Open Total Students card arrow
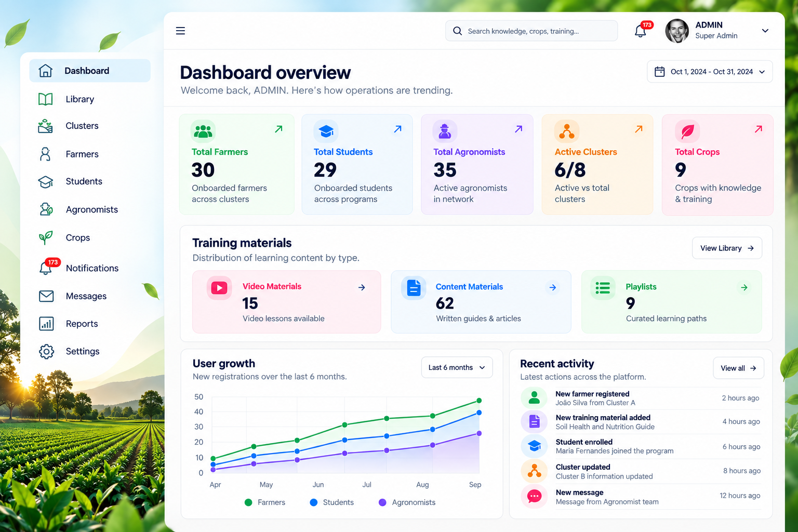 (x=397, y=129)
